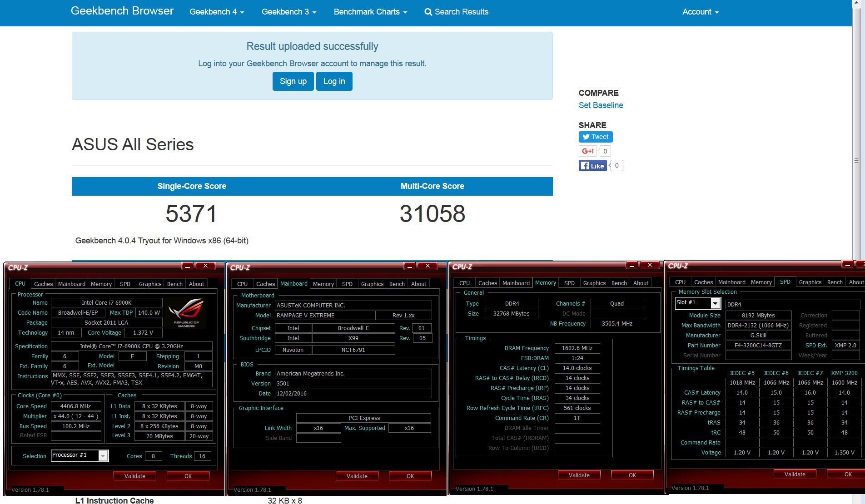Screen dimensions: 865x504
Task: Click the Core Speed value 4406.8 MHz
Action: pos(76,406)
